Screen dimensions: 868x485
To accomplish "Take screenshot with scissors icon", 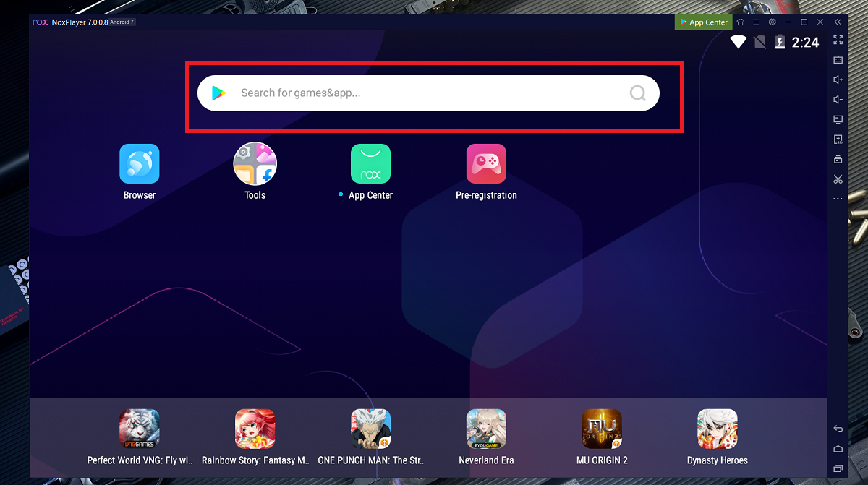I will (x=838, y=179).
